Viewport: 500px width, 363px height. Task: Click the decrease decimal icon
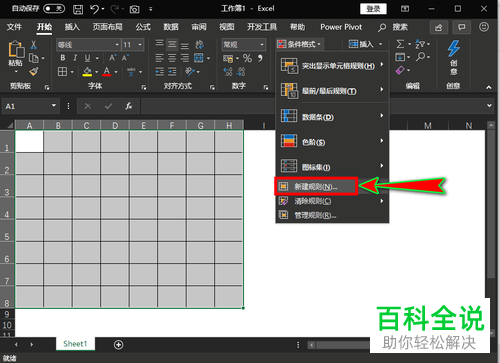click(241, 71)
